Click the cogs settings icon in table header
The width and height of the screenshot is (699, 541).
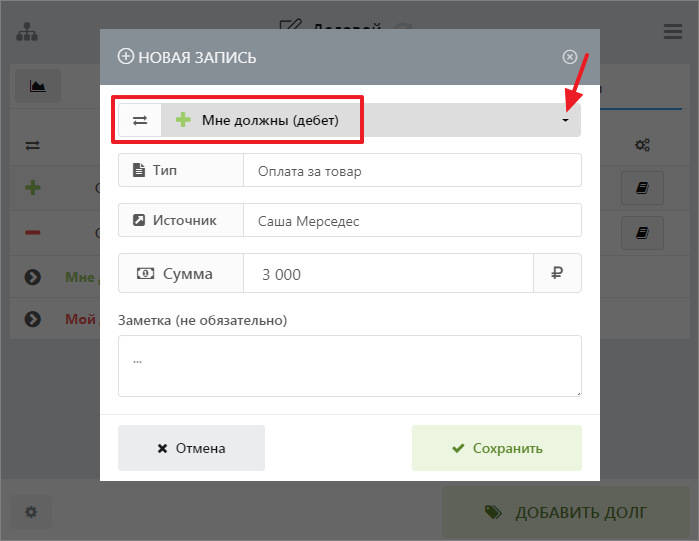click(x=642, y=146)
